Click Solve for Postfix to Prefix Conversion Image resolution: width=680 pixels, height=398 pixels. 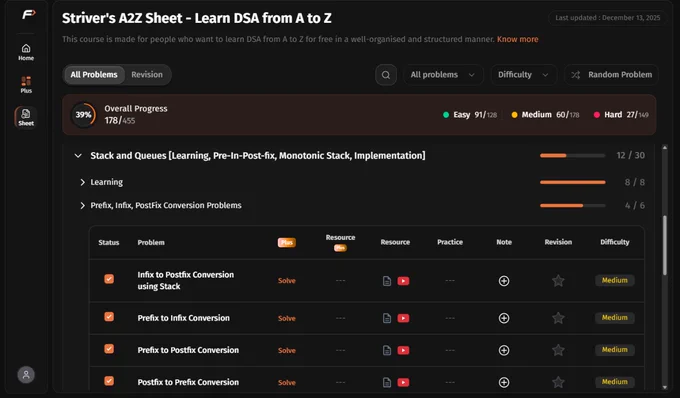(287, 382)
